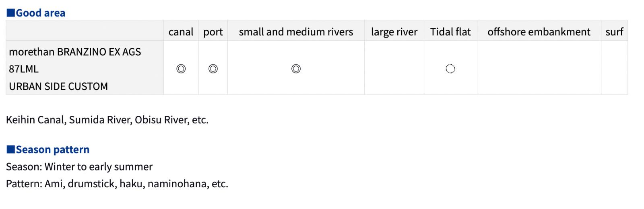This screenshot has width=644, height=209.
Task: Click the double-circle icon under port
Action: coord(213,69)
